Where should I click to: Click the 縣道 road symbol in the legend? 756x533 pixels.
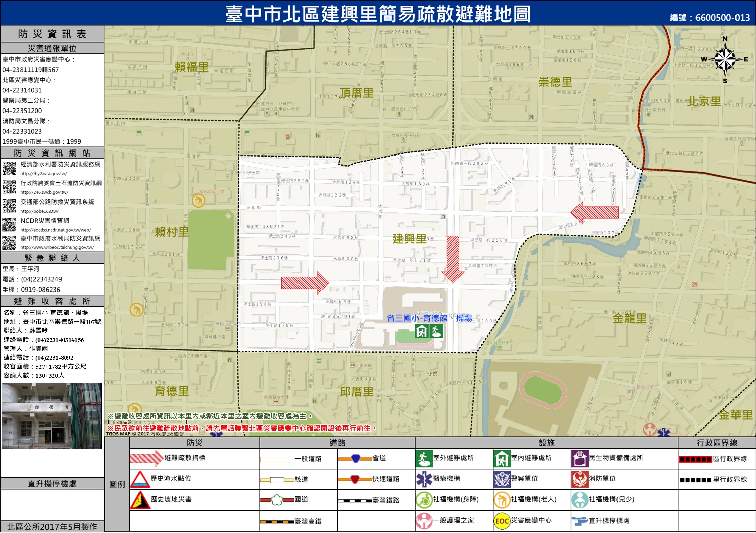coord(277,480)
